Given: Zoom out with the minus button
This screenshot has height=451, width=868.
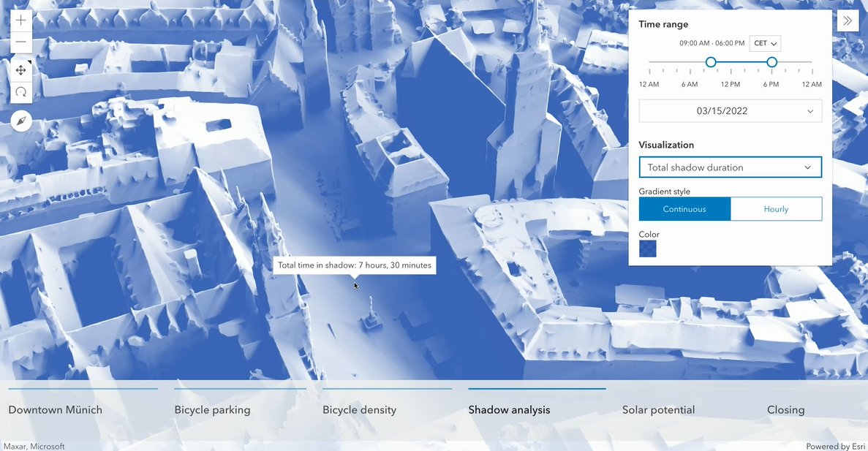Looking at the screenshot, I should pyautogui.click(x=21, y=42).
